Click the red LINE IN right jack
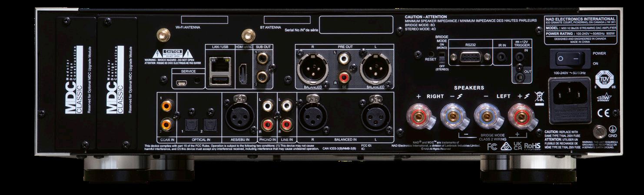The image size is (644, 195). [x=286, y=125]
